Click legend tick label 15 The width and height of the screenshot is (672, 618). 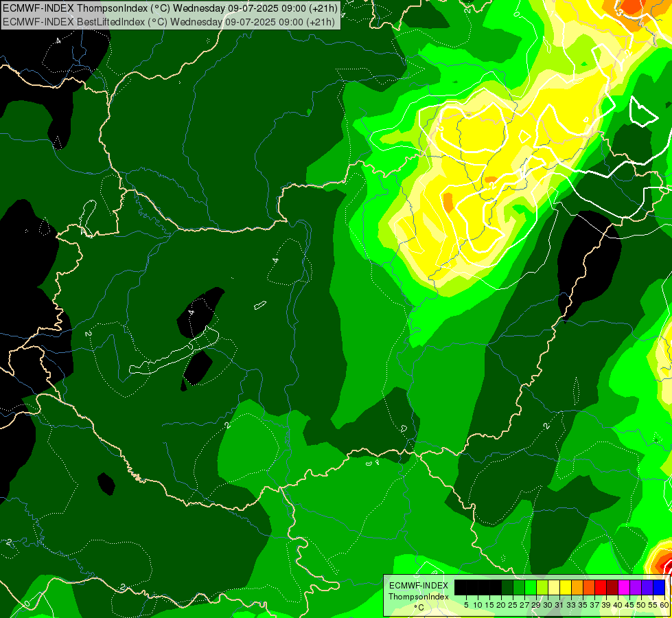490,605
